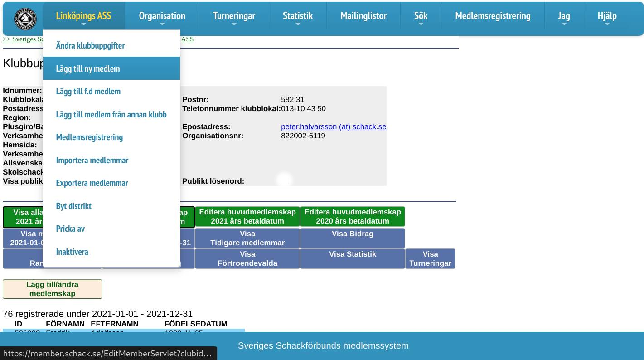Click the FÖRNAMN column header
Screen dimensions: 644x360
(x=65, y=324)
